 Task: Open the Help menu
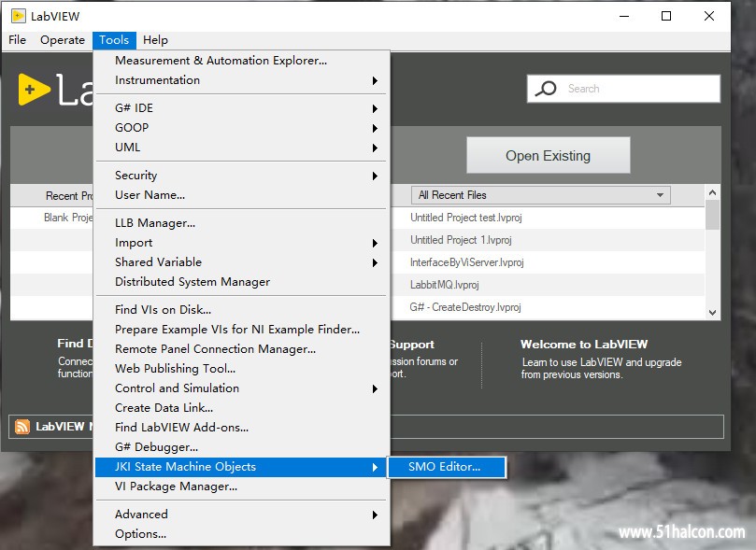pos(155,40)
